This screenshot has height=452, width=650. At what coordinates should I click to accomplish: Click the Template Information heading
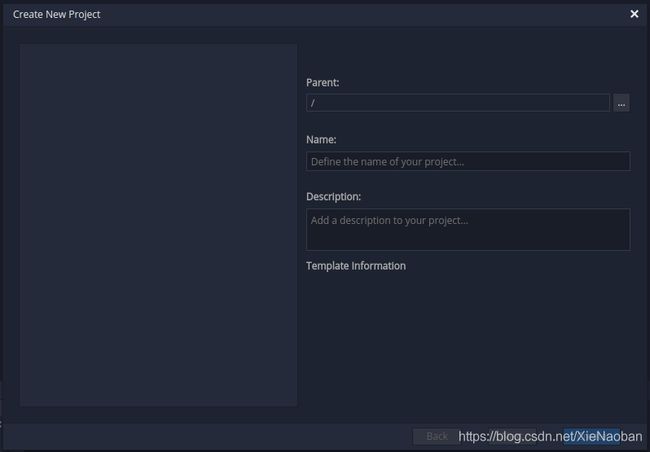(356, 266)
